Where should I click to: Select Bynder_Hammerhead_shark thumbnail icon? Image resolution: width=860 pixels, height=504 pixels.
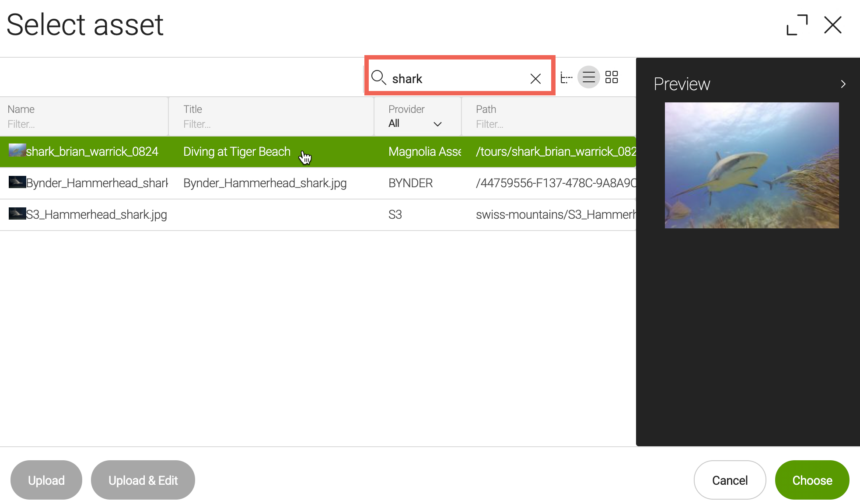17,182
